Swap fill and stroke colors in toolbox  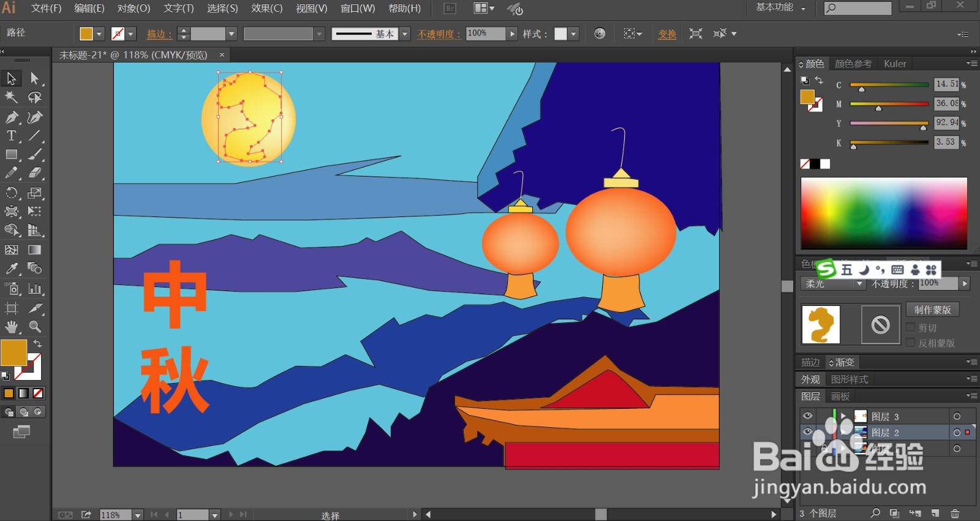click(x=37, y=344)
